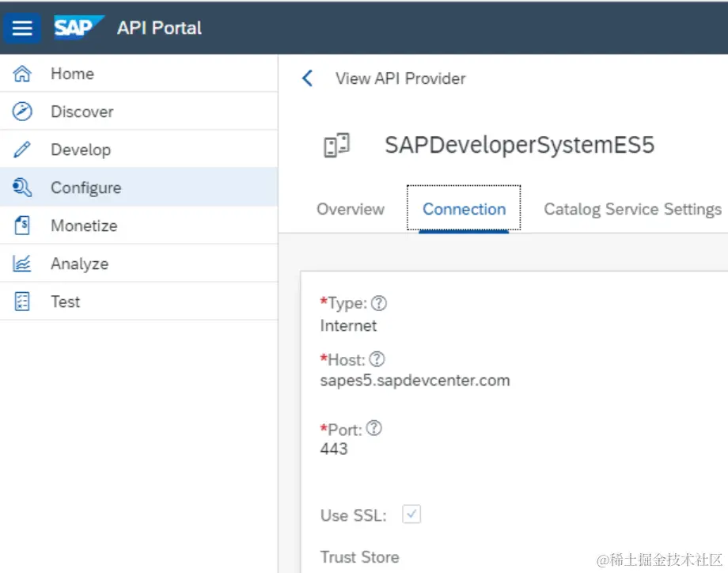This screenshot has width=728, height=573.
Task: Open the Configure menu item
Action: (85, 188)
